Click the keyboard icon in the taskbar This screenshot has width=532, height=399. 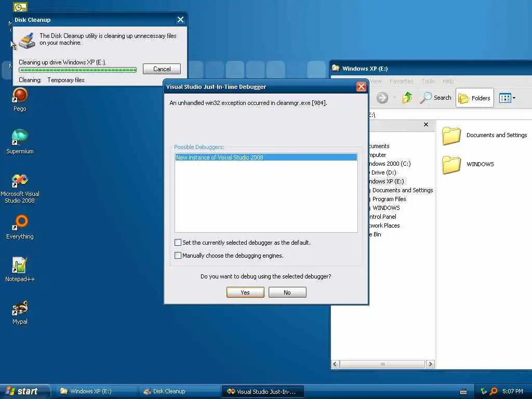(463, 392)
